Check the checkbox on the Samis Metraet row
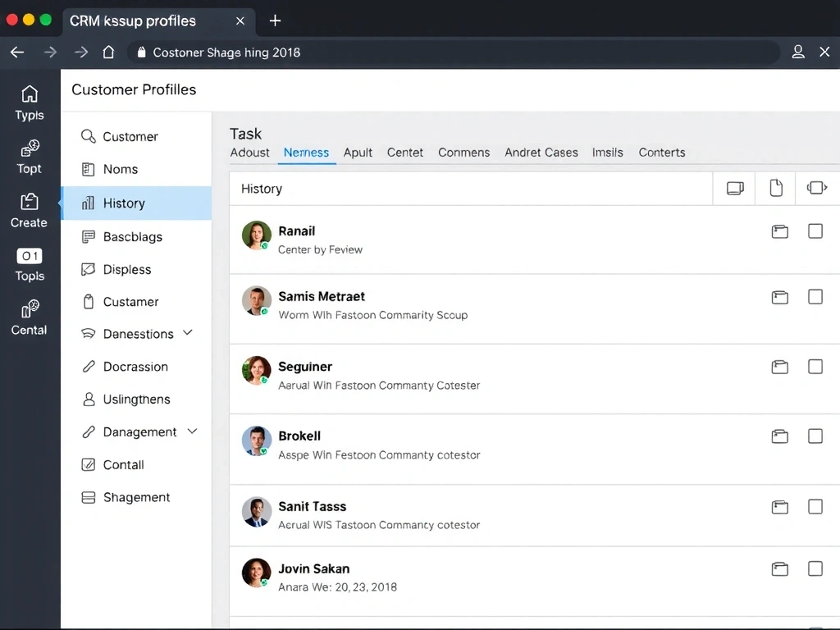Screen dimensions: 840x630 pyautogui.click(x=815, y=297)
